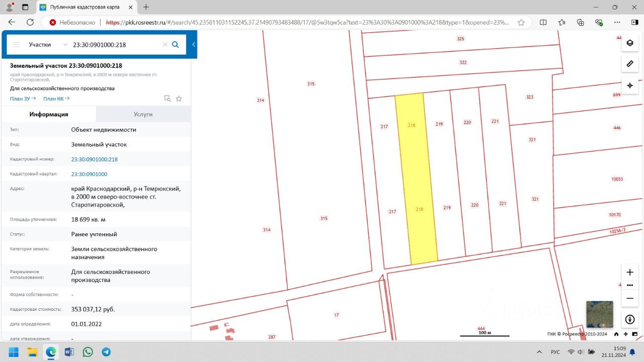Switch basemap via satellite thumbnail
This screenshot has width=644, height=362.
(599, 314)
